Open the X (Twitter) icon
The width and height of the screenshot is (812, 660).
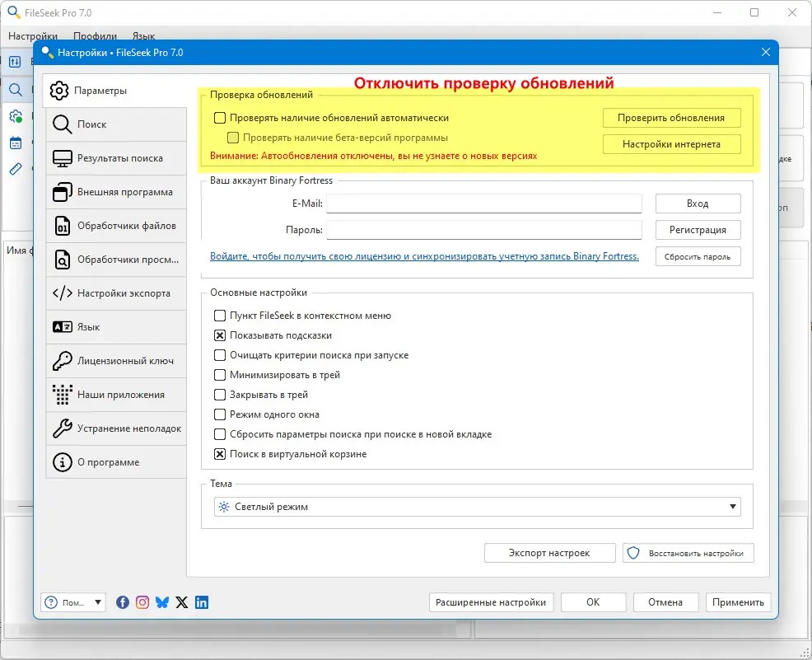(x=182, y=602)
